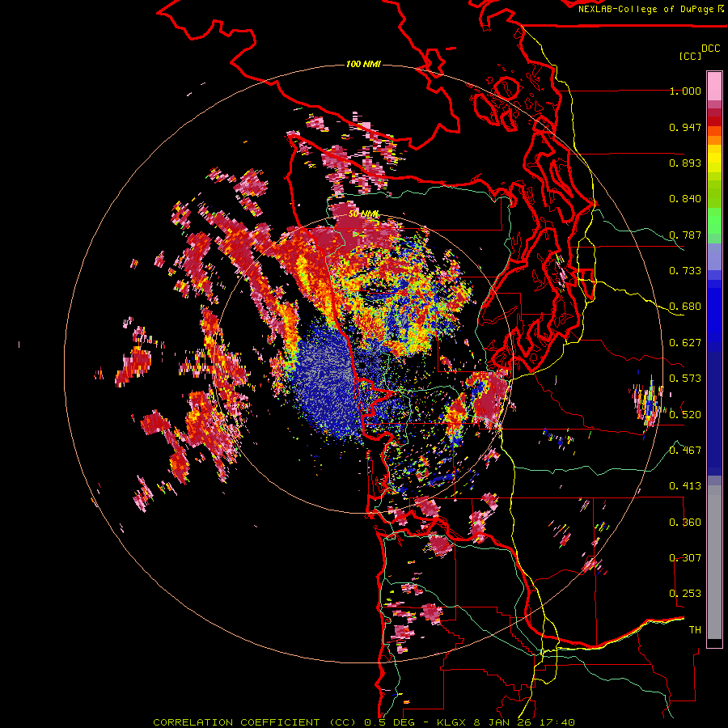Select the 0.840 scale value

685,199
